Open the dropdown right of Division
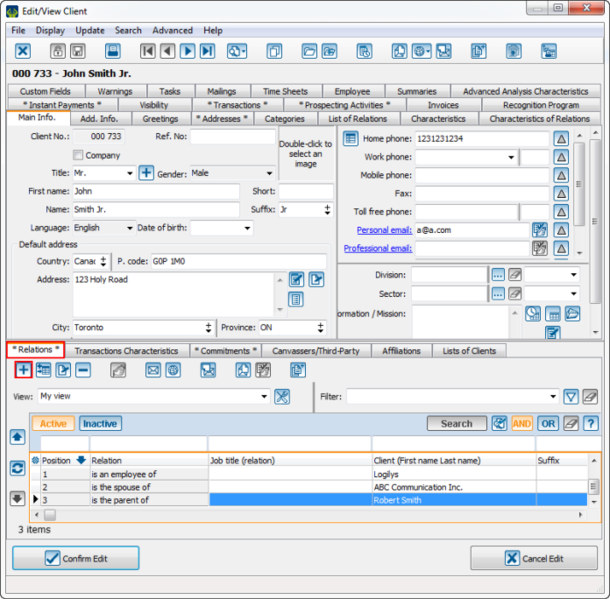The width and height of the screenshot is (610, 599). pyautogui.click(x=573, y=275)
